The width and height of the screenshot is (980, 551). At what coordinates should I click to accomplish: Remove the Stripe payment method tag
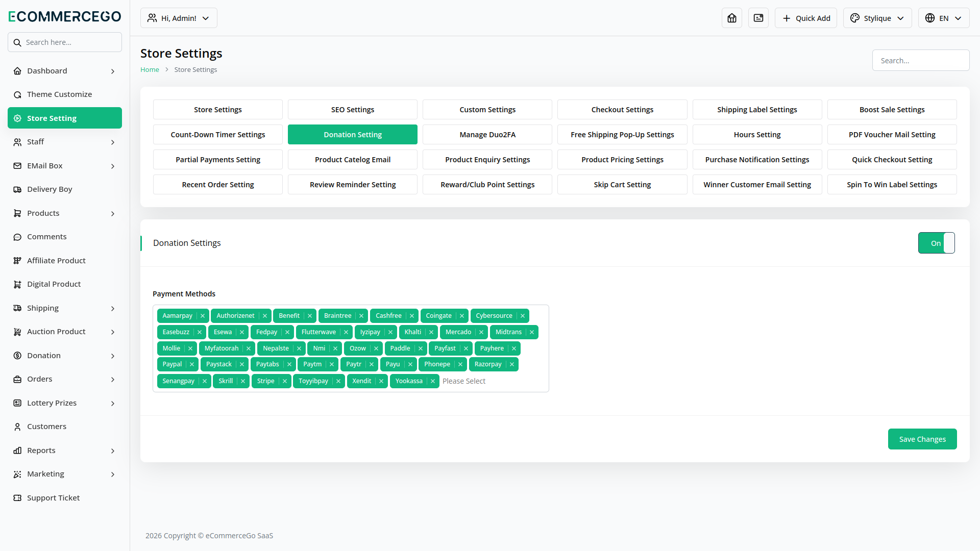(285, 381)
